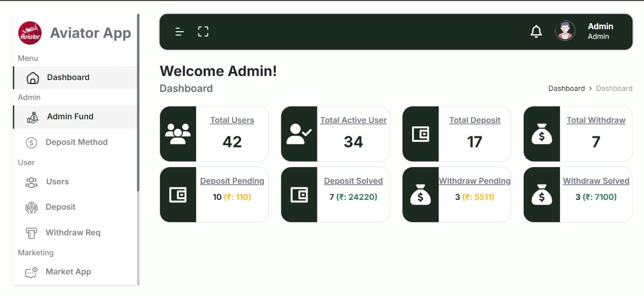Click the Users group icon in sidebar

[31, 182]
